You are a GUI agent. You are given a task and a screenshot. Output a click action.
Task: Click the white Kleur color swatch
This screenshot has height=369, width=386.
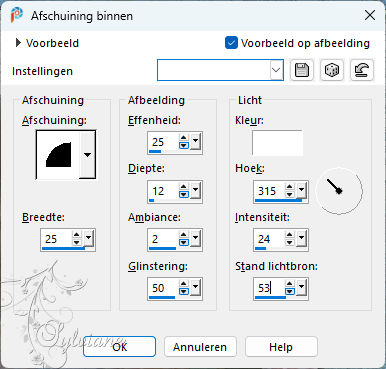pyautogui.click(x=277, y=143)
